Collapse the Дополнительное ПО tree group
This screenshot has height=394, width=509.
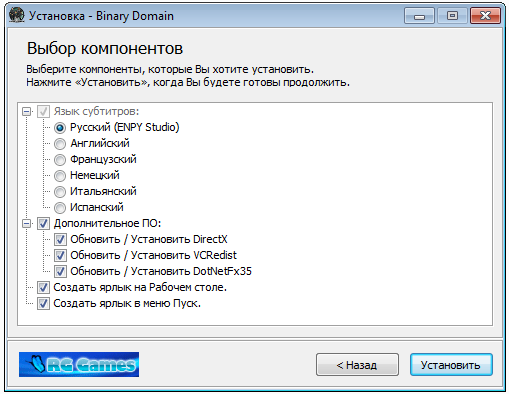(x=27, y=223)
